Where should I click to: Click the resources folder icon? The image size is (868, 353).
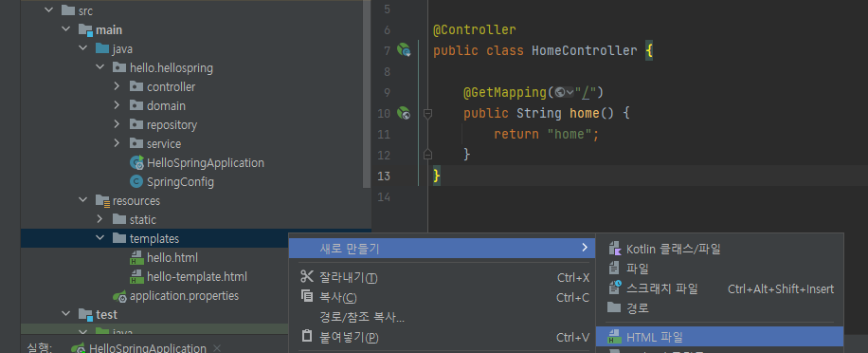pos(102,200)
